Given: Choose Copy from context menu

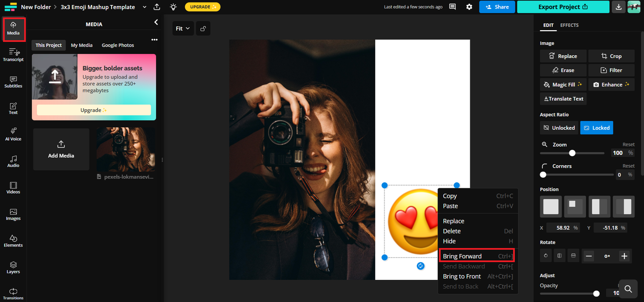Looking at the screenshot, I should point(478,196).
